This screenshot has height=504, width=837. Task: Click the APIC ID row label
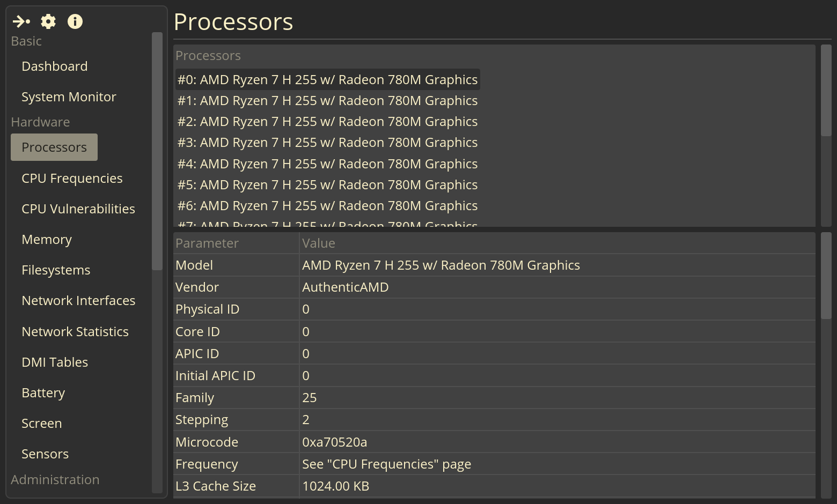[x=197, y=354]
